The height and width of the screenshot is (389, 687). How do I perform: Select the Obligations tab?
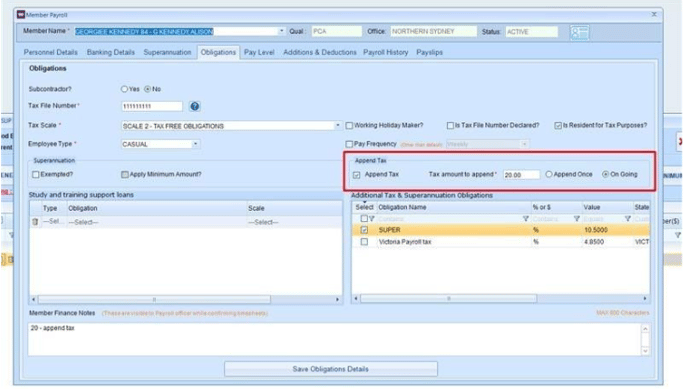click(x=218, y=52)
